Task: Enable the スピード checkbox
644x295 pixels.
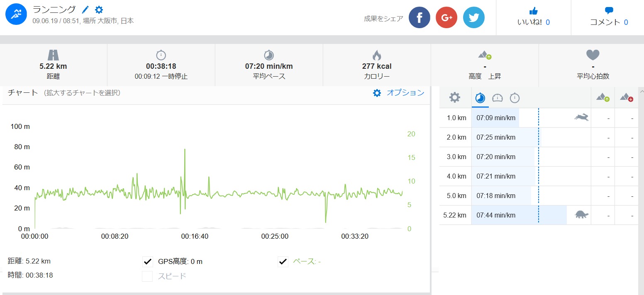Action: [147, 276]
